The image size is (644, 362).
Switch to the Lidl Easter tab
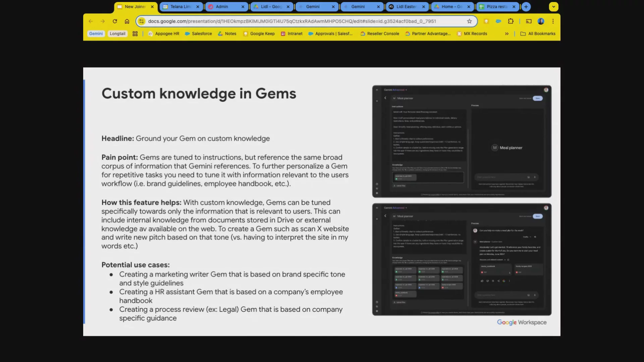406,6
